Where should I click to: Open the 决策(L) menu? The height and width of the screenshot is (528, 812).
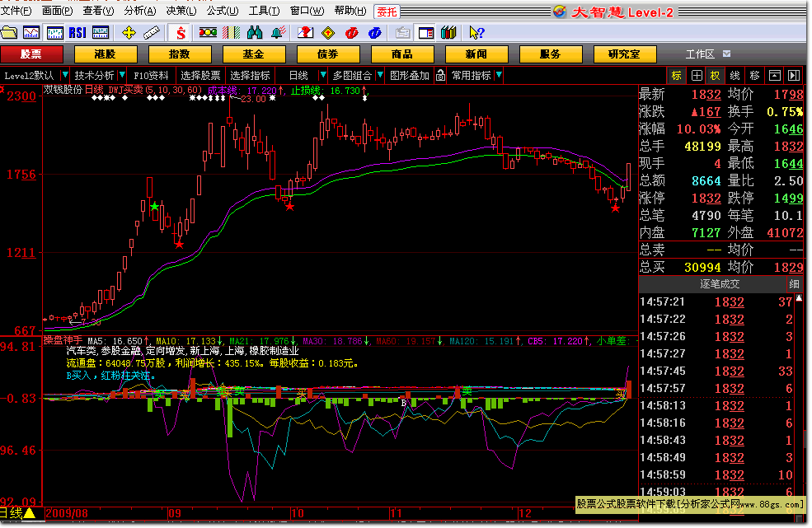click(x=181, y=11)
